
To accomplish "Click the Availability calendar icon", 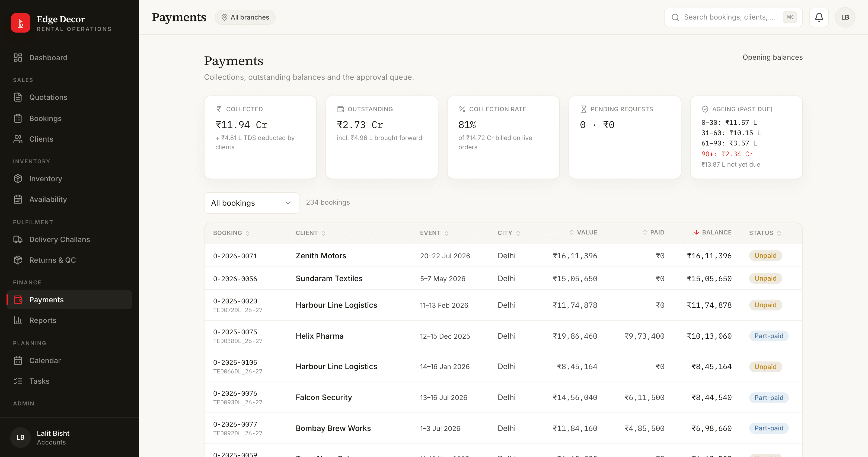I will tap(18, 199).
